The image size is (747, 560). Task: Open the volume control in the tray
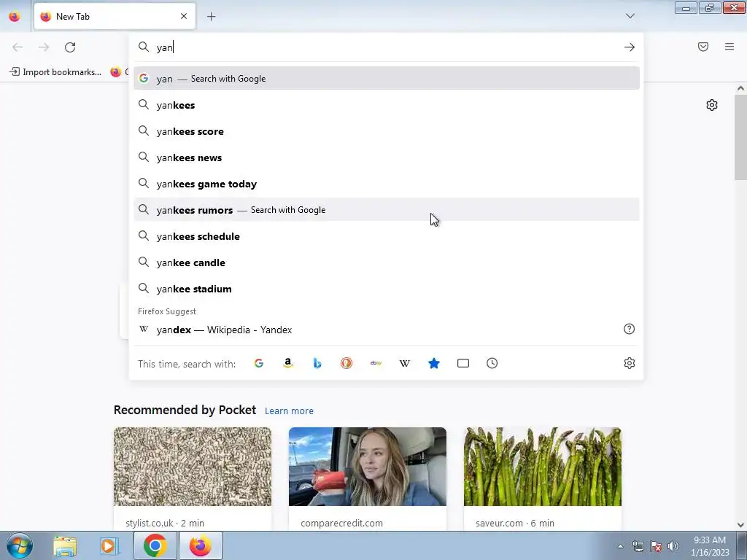[x=673, y=546]
